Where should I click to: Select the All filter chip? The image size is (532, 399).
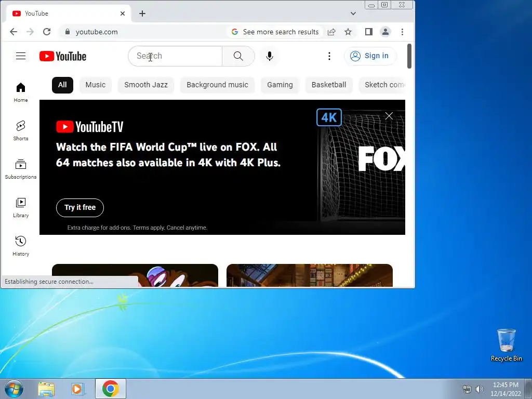(x=62, y=85)
